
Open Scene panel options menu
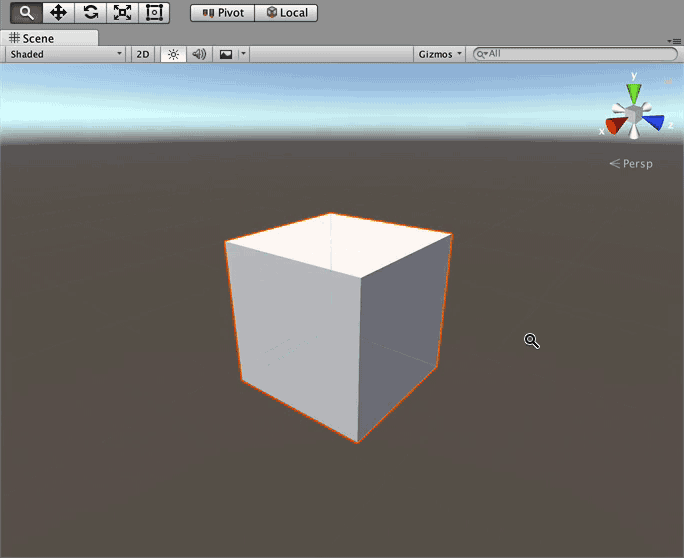coord(674,41)
